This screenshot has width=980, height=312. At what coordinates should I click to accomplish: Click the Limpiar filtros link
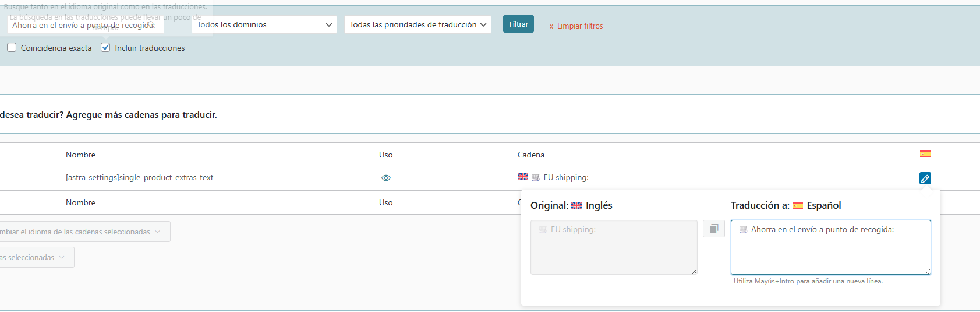pos(576,26)
